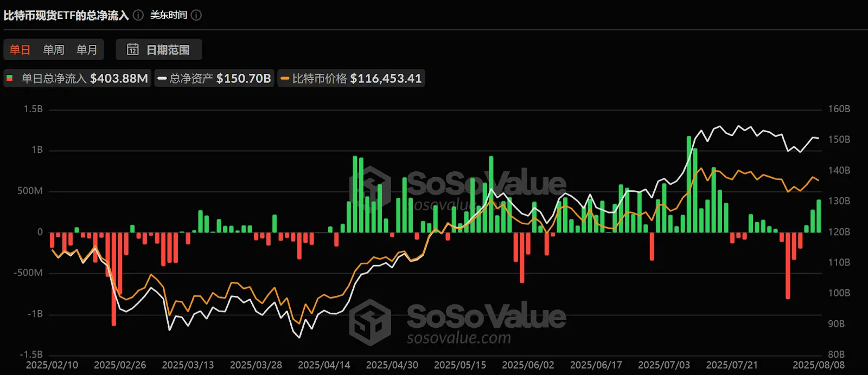Open the 日期范围 date range picker
The width and height of the screenshot is (868, 375).
tap(159, 50)
